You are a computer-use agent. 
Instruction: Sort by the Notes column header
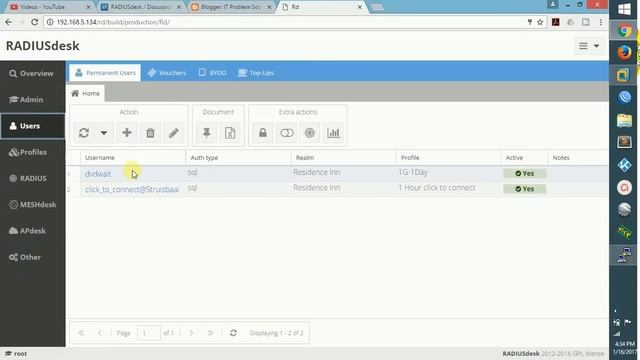tap(578, 158)
